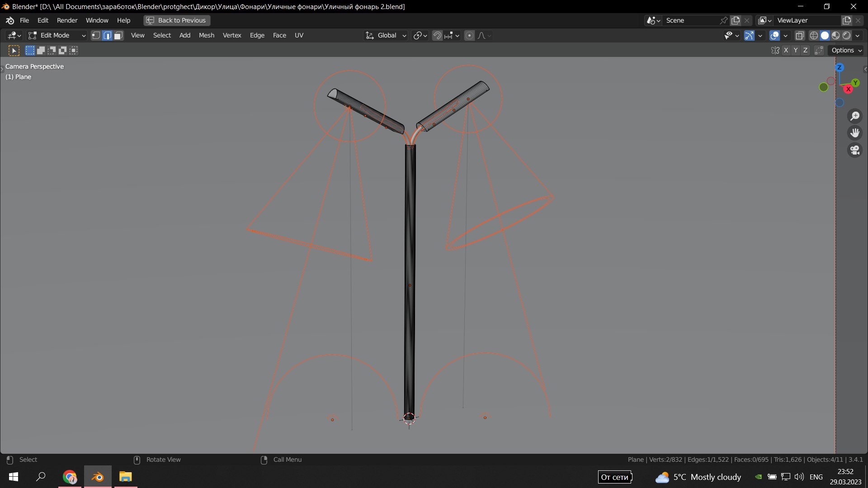Viewport: 868px width, 488px height.
Task: Add a new view layer icon
Action: [847, 20]
